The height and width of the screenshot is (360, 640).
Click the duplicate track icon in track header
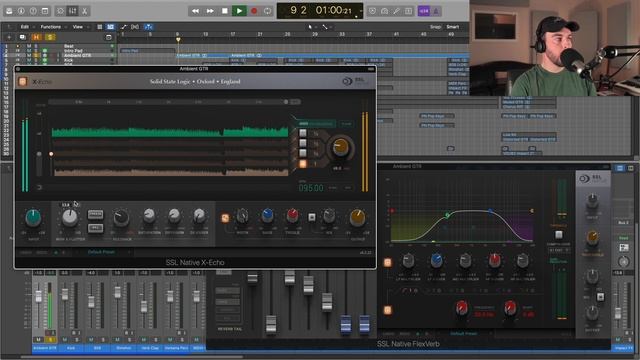click(x=22, y=37)
